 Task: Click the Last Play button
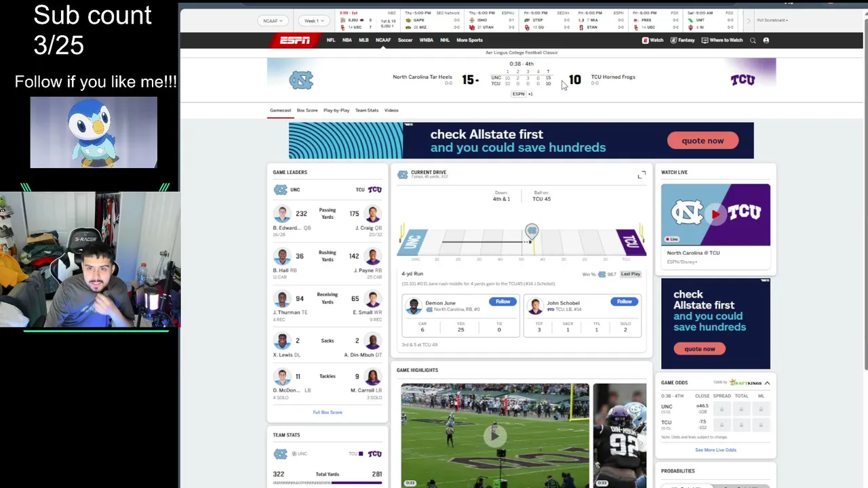630,274
